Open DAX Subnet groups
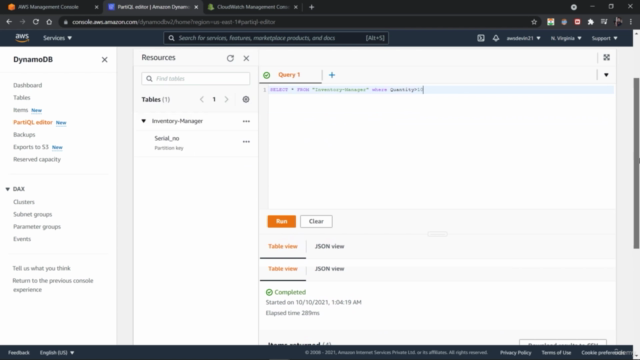The image size is (640, 360). point(33,214)
